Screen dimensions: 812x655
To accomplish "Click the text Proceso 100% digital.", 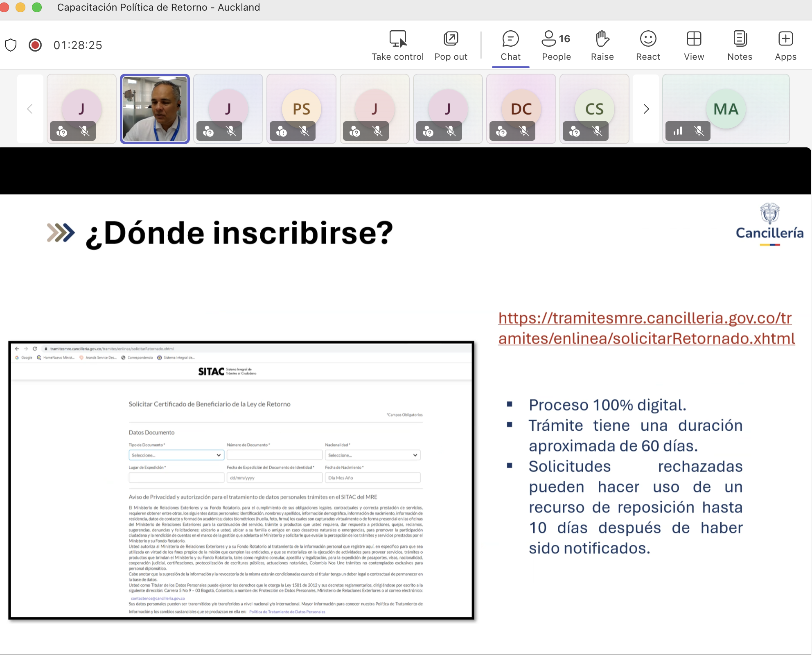I will tap(607, 405).
